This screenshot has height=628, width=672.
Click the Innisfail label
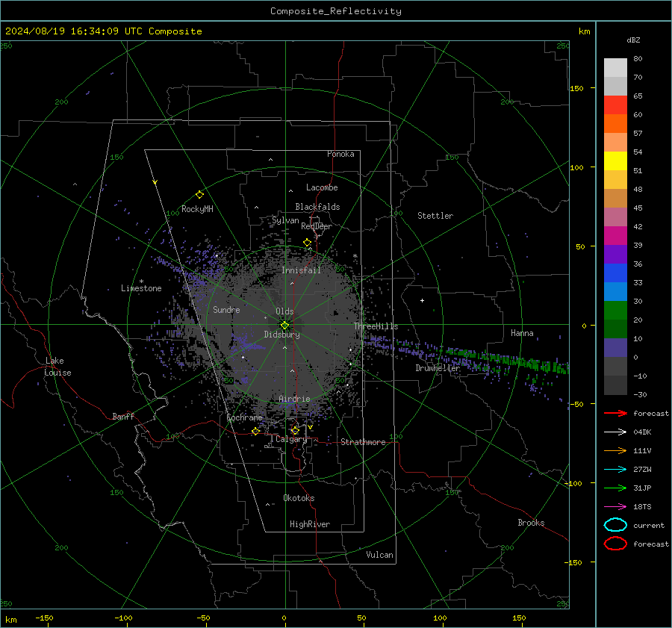pyautogui.click(x=301, y=270)
